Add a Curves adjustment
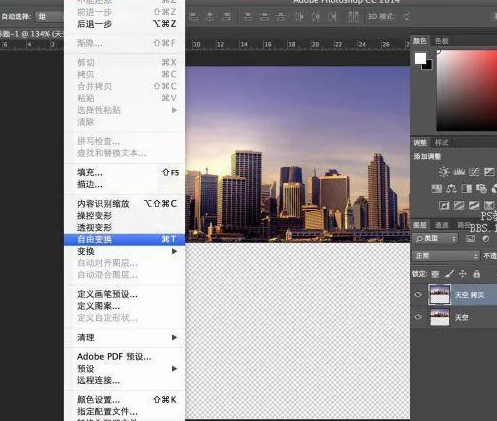 (x=474, y=172)
